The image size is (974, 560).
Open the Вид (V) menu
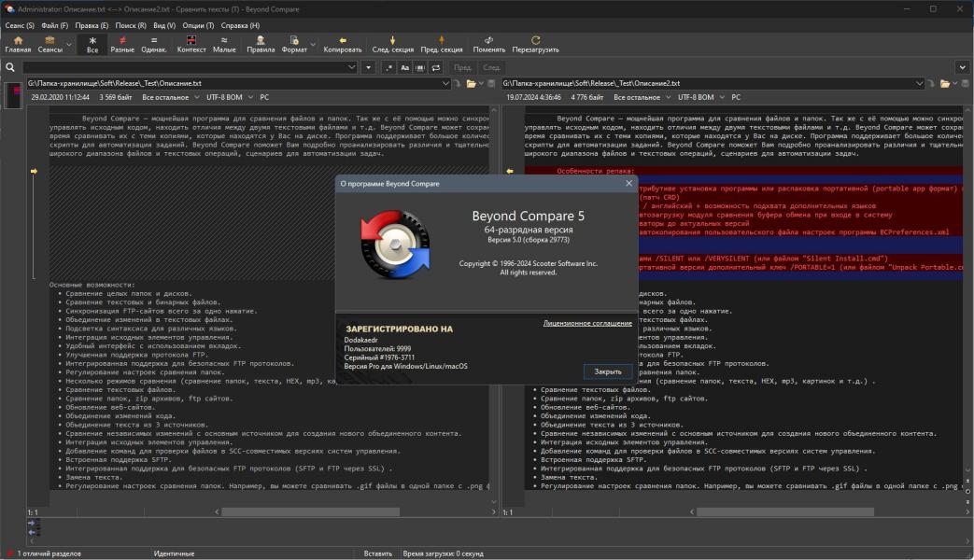point(164,25)
